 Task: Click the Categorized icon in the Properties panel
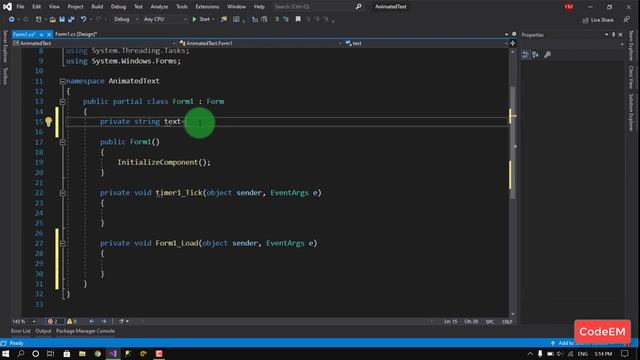(x=526, y=54)
